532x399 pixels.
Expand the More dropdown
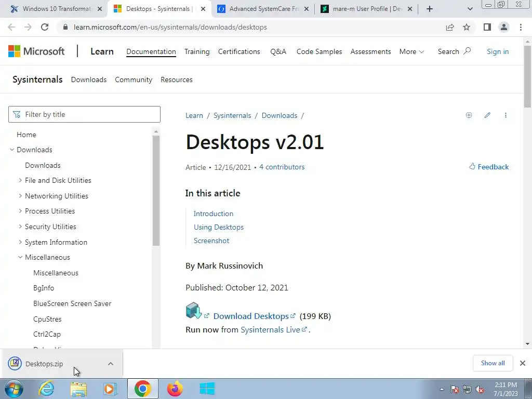point(411,51)
